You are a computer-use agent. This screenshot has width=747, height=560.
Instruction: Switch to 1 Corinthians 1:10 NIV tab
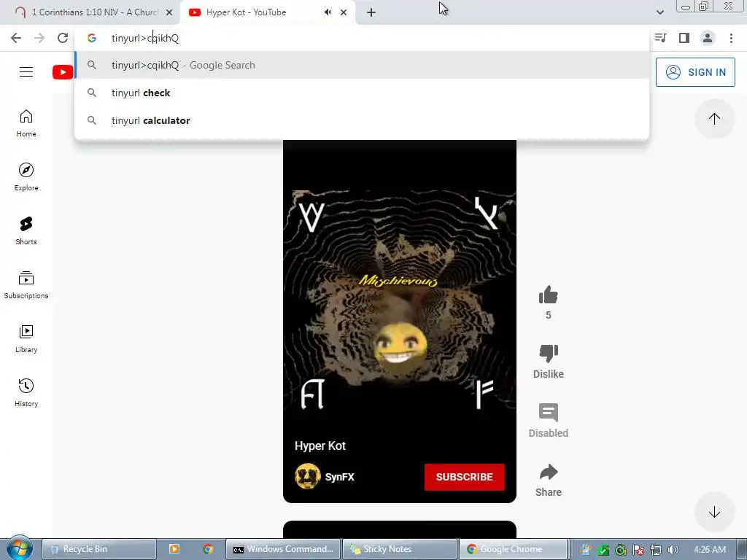point(95,12)
